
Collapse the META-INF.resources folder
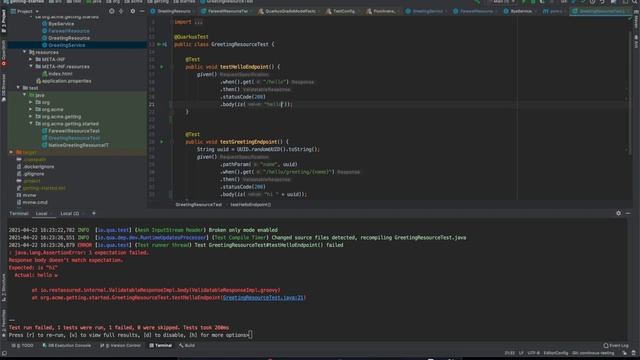tap(31, 67)
